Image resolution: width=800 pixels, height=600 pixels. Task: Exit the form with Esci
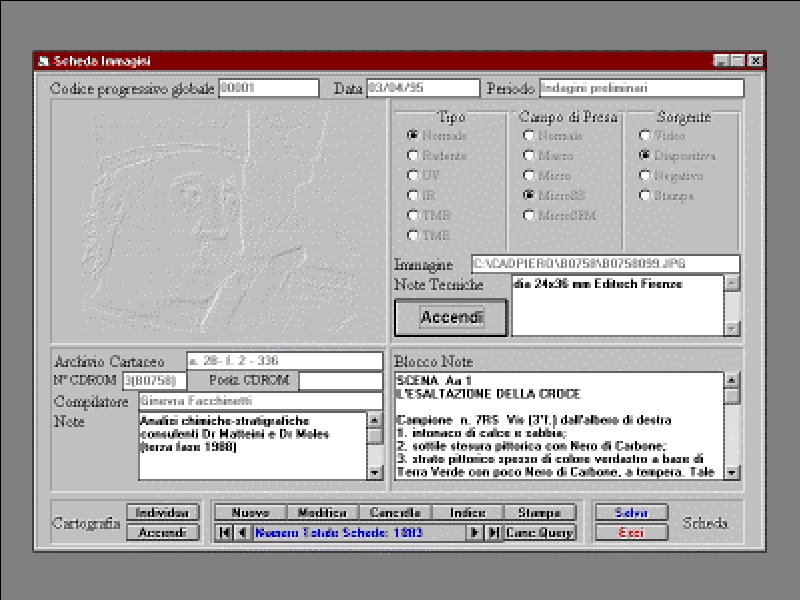(x=631, y=533)
